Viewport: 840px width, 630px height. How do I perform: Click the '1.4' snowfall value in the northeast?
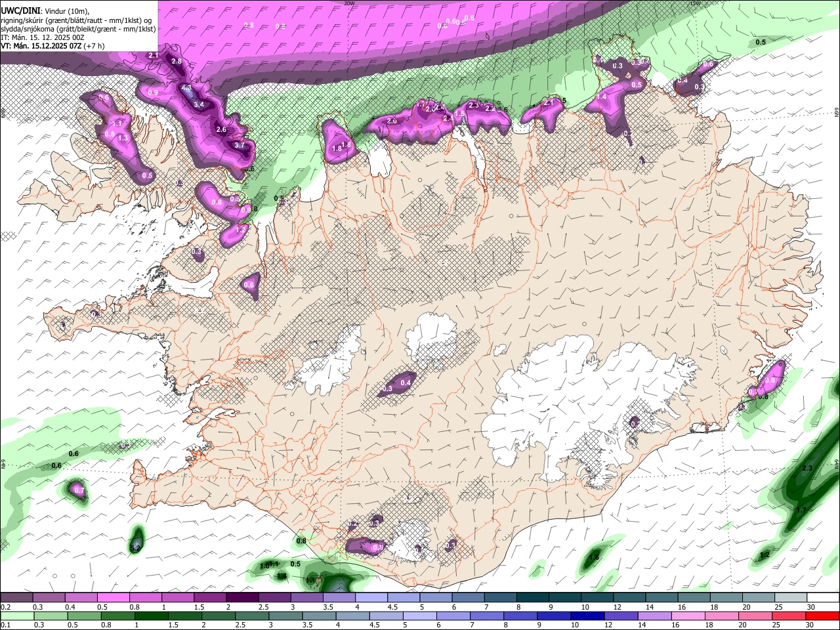pyautogui.click(x=602, y=97)
